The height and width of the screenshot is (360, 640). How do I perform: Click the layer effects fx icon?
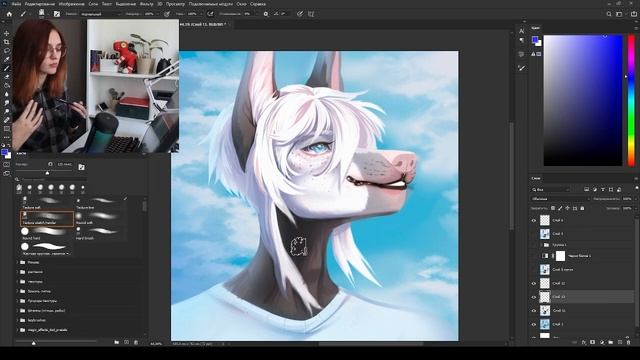pos(584,342)
